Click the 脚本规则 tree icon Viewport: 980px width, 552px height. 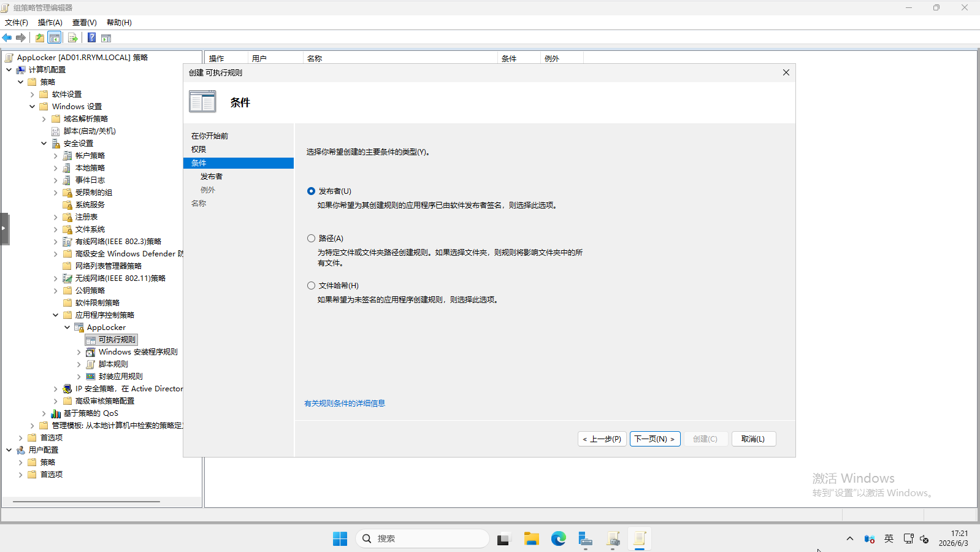(x=91, y=364)
